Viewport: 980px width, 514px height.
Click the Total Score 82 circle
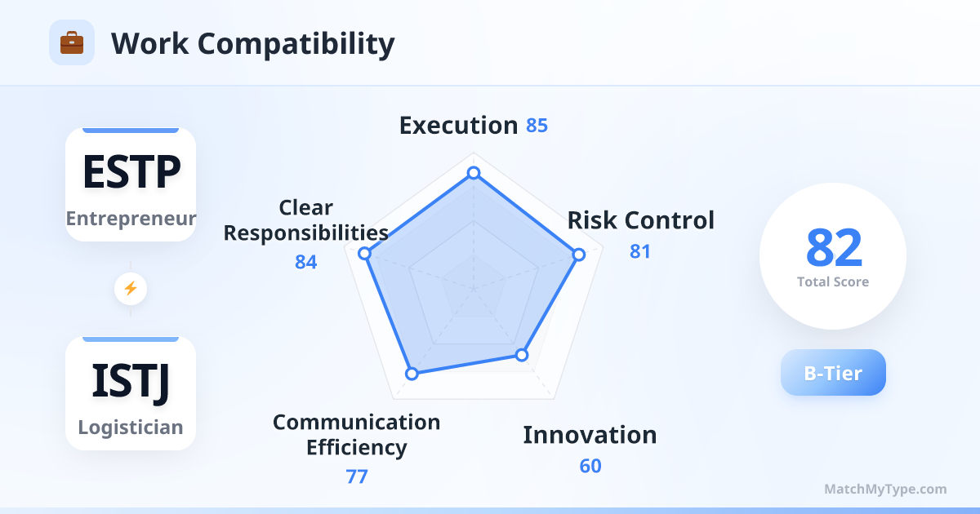pyautogui.click(x=833, y=256)
